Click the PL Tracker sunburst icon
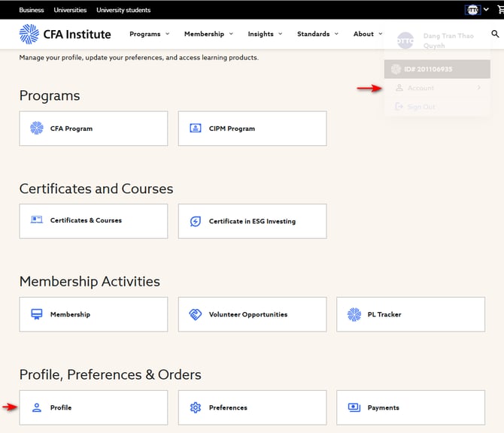The width and height of the screenshot is (504, 433). tap(354, 314)
